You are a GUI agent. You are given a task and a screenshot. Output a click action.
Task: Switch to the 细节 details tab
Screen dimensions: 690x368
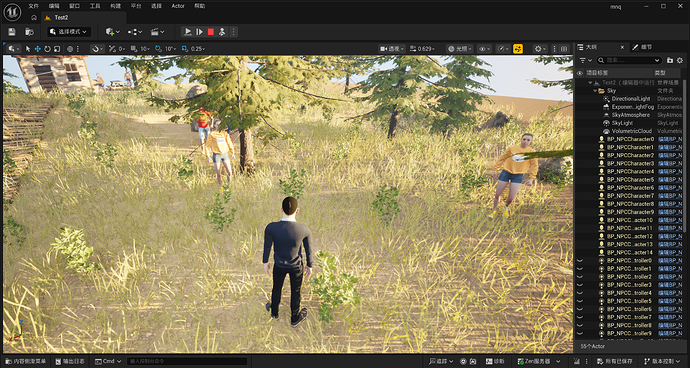[647, 47]
